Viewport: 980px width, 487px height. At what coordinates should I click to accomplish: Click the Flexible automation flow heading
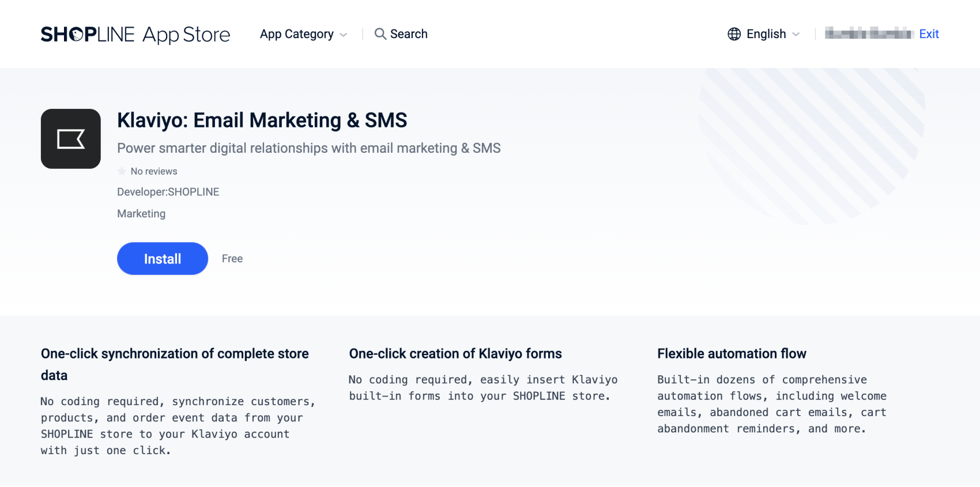tap(732, 354)
